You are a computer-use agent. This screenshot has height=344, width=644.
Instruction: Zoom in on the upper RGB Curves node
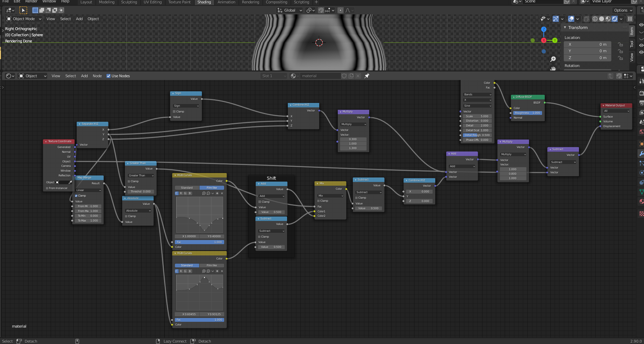[x=204, y=193]
